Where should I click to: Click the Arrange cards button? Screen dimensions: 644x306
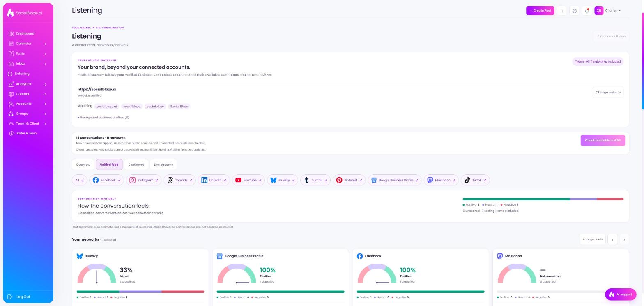pyautogui.click(x=593, y=239)
